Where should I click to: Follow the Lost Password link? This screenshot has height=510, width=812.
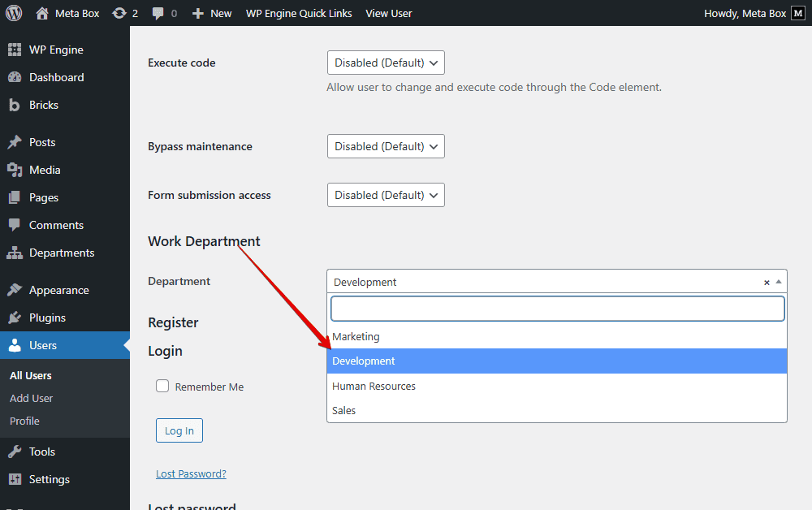(x=191, y=473)
